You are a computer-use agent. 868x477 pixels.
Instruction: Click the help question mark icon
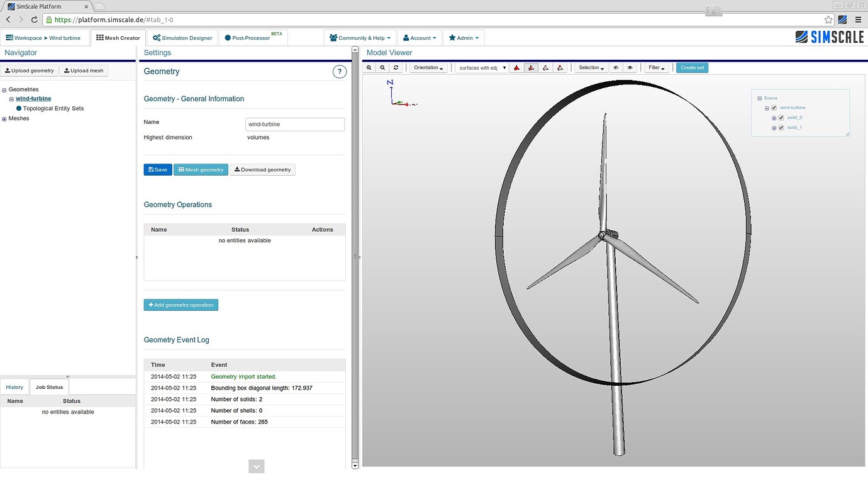click(339, 72)
